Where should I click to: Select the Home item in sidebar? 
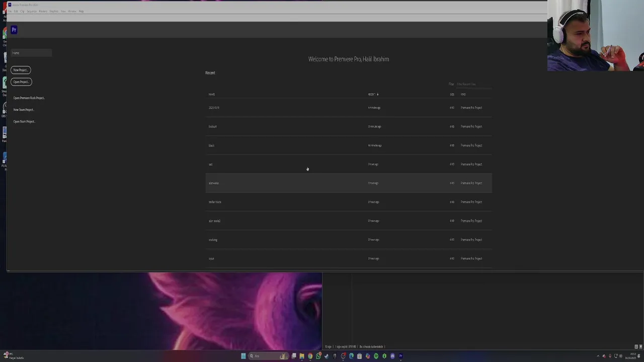tap(31, 53)
